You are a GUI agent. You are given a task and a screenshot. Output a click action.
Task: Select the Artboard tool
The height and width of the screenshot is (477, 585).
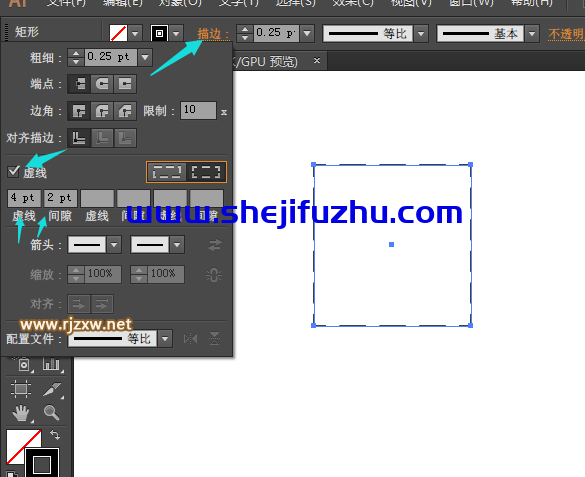point(21,389)
